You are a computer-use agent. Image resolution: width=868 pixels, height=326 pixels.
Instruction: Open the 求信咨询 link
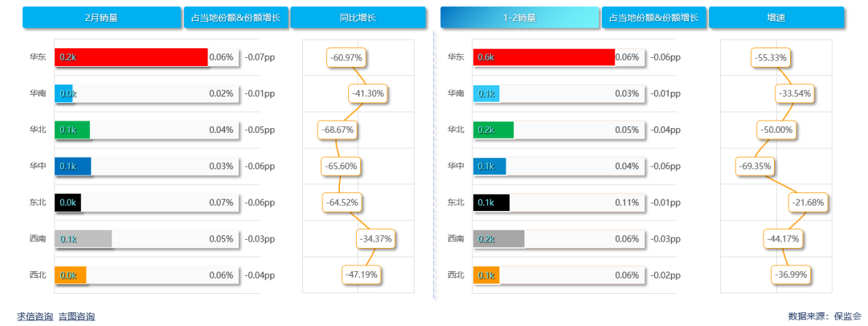pos(35,316)
